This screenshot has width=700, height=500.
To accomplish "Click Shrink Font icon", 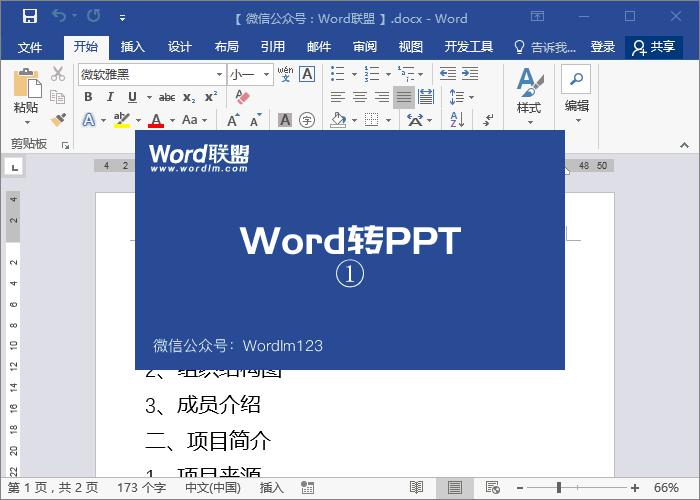I will pos(256,120).
